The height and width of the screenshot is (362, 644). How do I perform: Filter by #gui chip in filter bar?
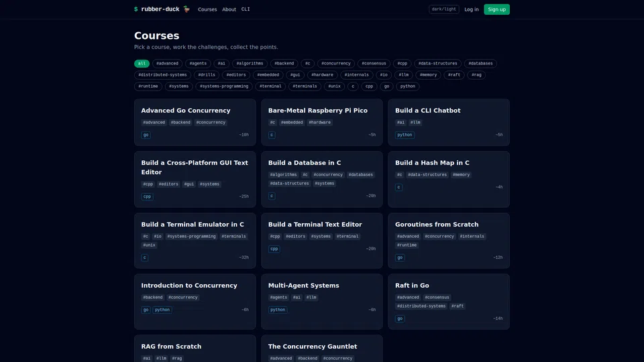point(295,75)
